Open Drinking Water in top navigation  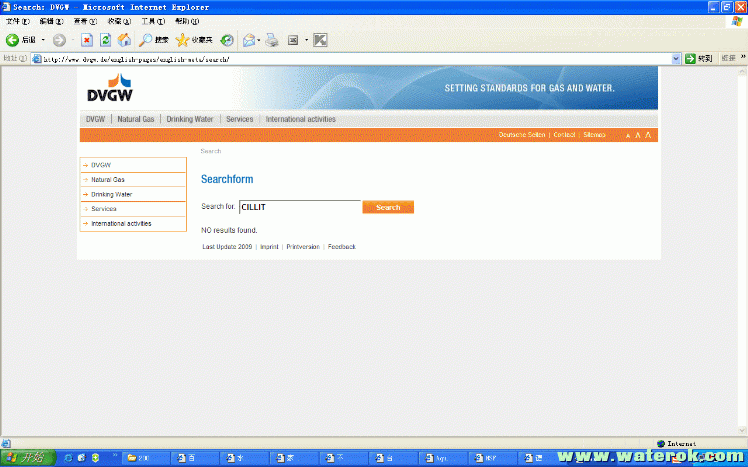[x=190, y=119]
